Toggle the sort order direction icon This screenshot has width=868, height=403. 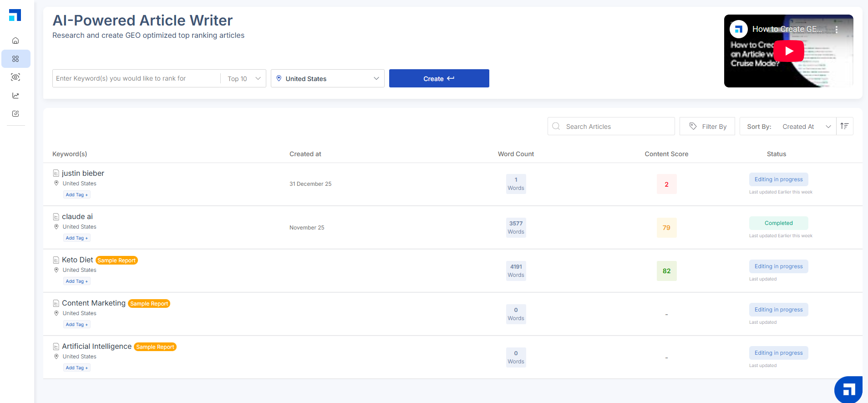coord(844,126)
